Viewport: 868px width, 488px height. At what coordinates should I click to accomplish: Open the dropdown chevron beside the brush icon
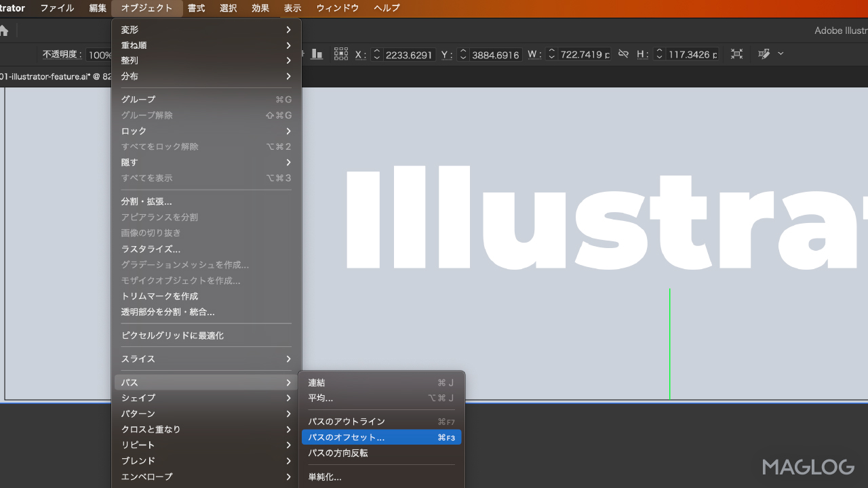[x=780, y=54]
